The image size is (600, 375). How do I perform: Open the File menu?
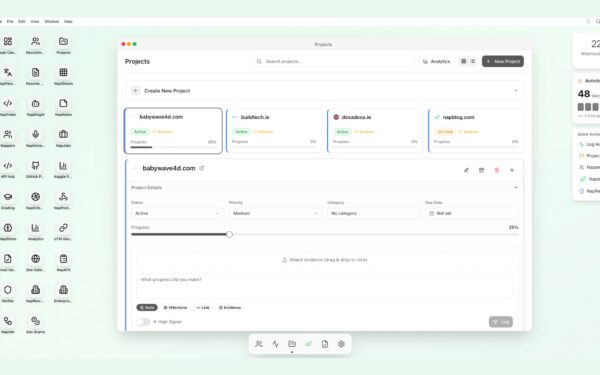(x=10, y=21)
